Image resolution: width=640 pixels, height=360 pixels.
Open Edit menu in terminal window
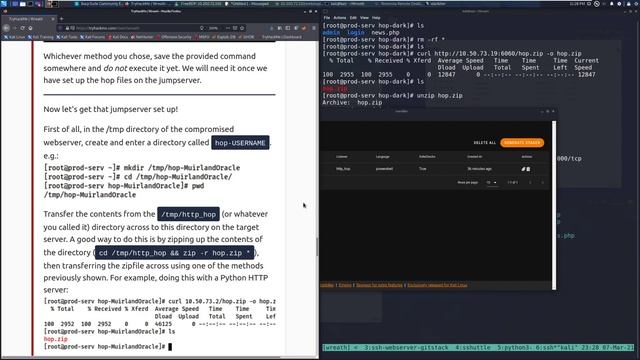point(353,18)
